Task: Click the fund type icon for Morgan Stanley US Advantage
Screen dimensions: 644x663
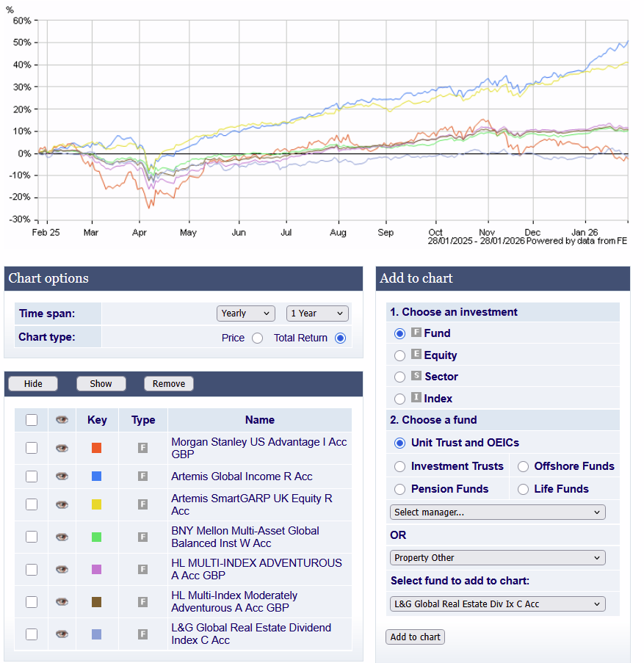Action: click(143, 448)
